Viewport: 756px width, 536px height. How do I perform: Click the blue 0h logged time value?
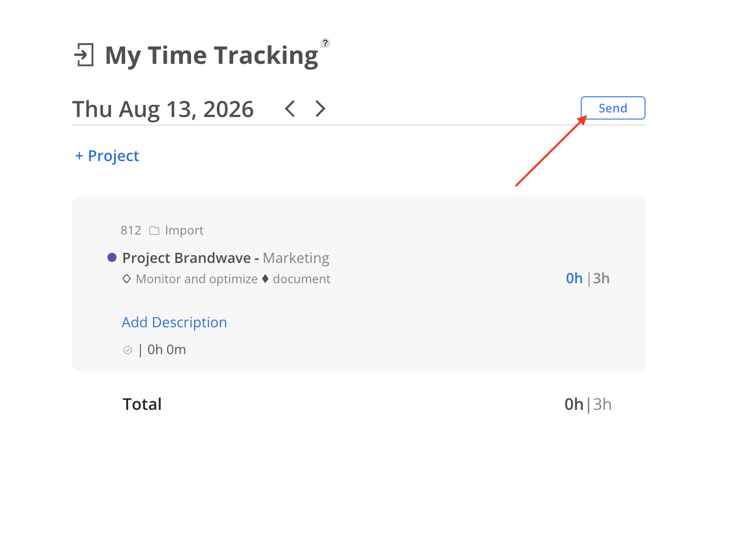574,278
